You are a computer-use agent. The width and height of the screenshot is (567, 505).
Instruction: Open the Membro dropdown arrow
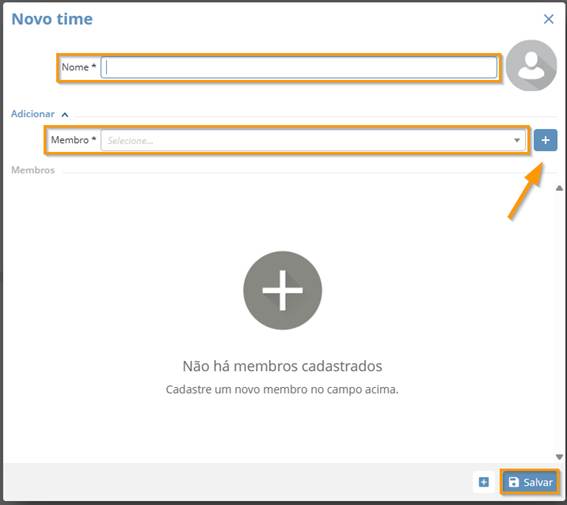pyautogui.click(x=517, y=140)
